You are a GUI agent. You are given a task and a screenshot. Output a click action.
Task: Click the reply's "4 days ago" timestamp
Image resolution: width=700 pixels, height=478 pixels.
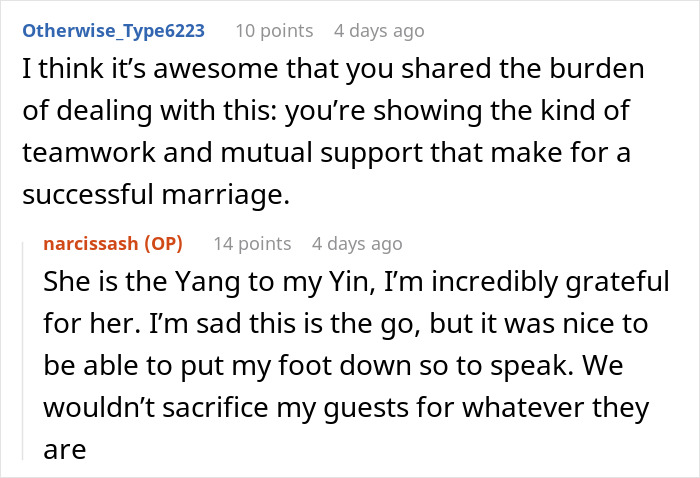pos(357,244)
